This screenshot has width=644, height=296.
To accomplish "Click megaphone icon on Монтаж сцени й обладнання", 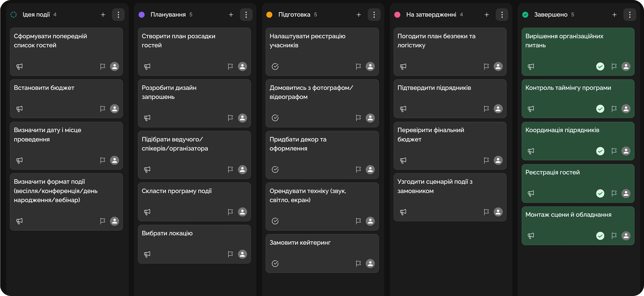I will [x=531, y=236].
